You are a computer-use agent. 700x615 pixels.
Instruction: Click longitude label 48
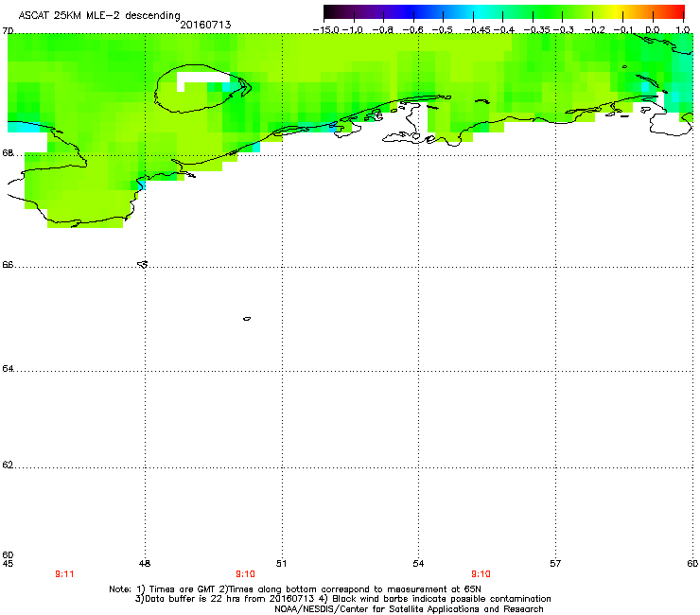click(145, 564)
